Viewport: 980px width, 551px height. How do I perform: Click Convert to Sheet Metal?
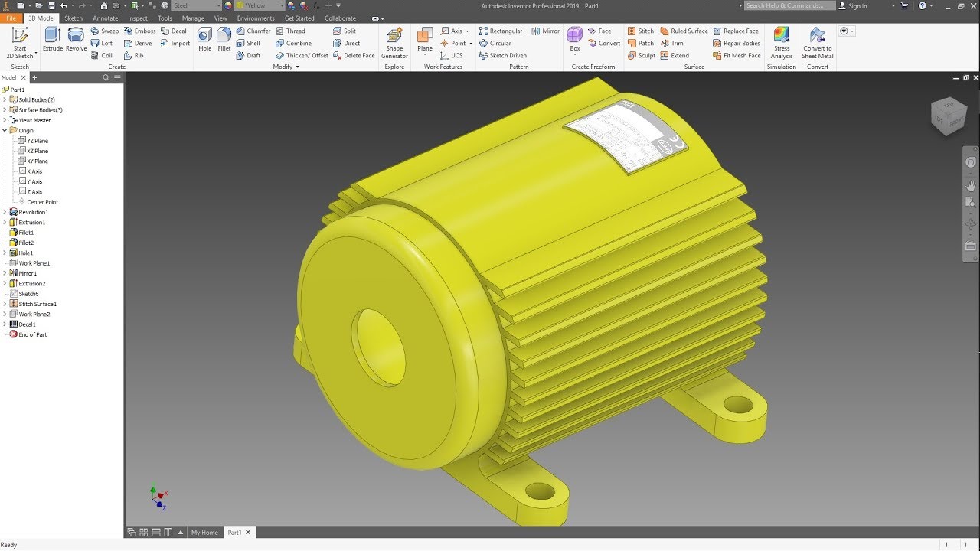(x=818, y=44)
